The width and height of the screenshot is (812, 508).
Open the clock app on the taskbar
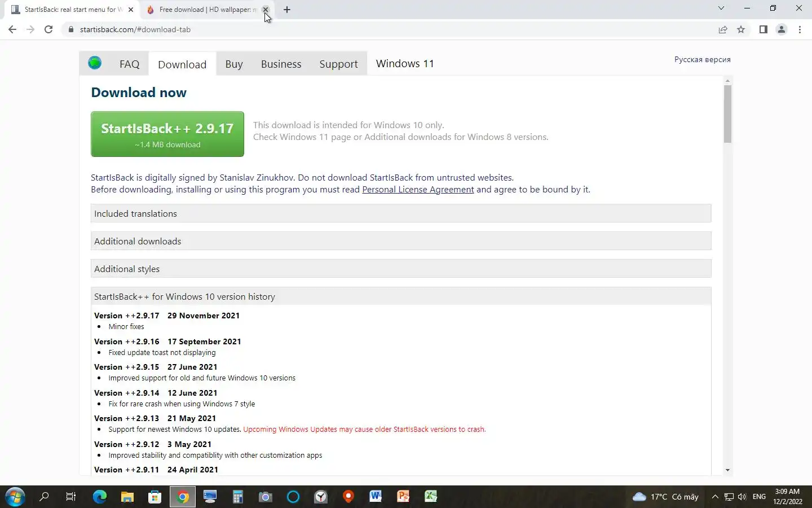pos(320,497)
